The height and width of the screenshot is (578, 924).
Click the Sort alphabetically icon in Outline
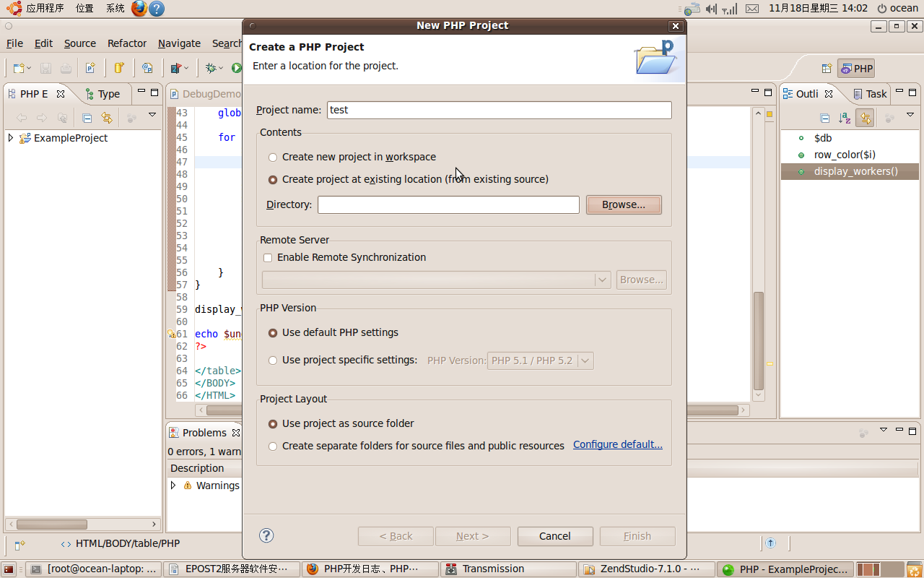[845, 118]
